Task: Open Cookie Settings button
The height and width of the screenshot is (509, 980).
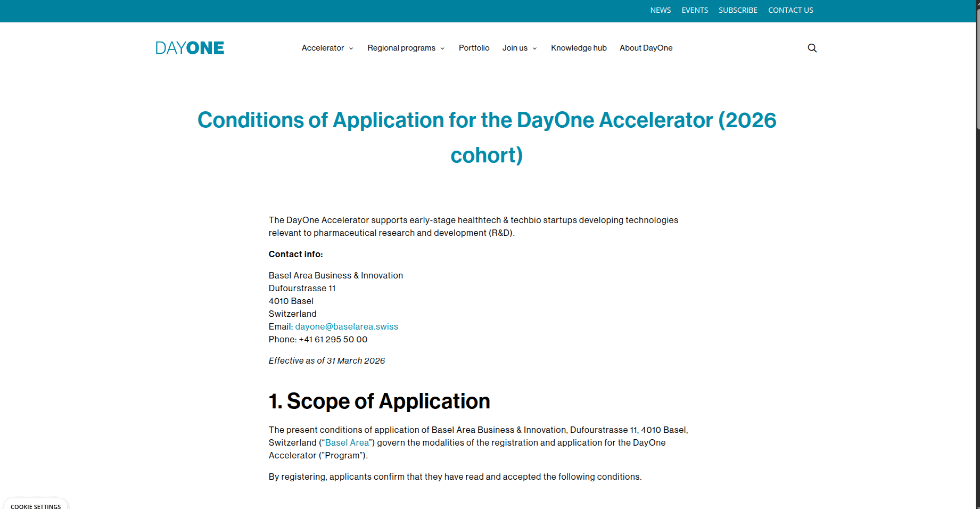Action: point(36,504)
